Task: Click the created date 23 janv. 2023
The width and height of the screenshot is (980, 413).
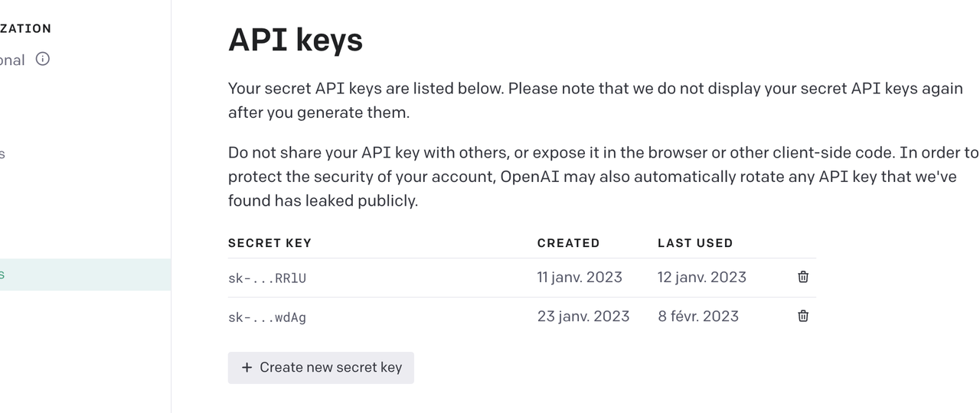Action: point(583,316)
